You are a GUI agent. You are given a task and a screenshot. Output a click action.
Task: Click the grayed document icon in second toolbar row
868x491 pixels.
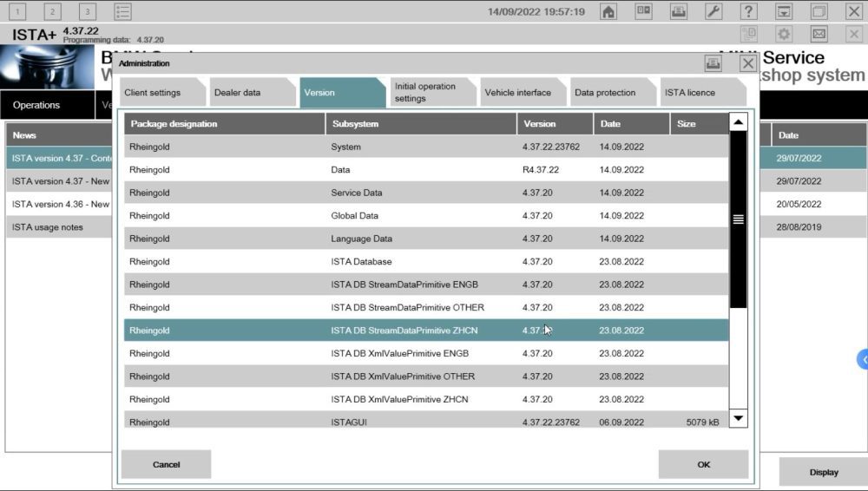point(748,35)
